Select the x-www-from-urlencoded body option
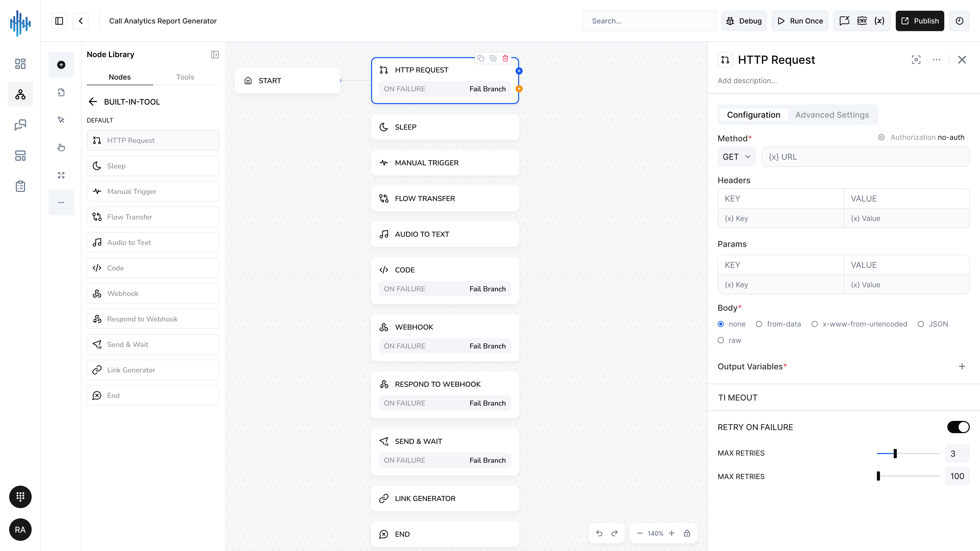The width and height of the screenshot is (980, 551). click(x=814, y=324)
